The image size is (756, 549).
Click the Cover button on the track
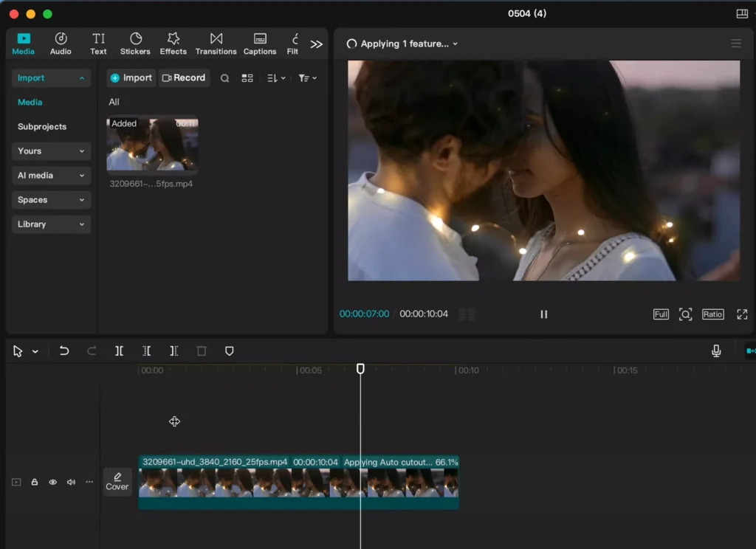click(117, 482)
